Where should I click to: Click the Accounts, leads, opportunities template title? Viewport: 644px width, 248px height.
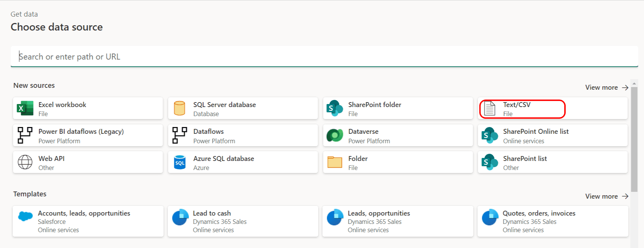pos(84,213)
